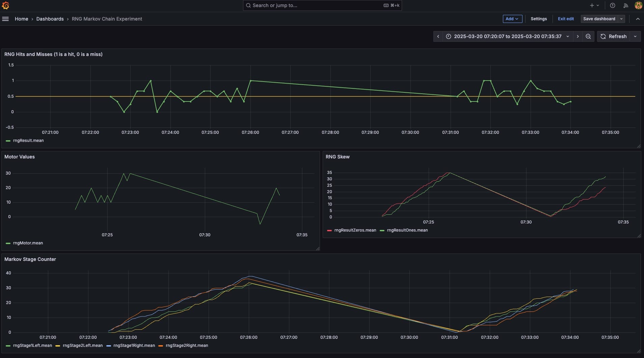
Task: Click the rngStage1Right.mean blue color swatch
Action: tap(109, 346)
